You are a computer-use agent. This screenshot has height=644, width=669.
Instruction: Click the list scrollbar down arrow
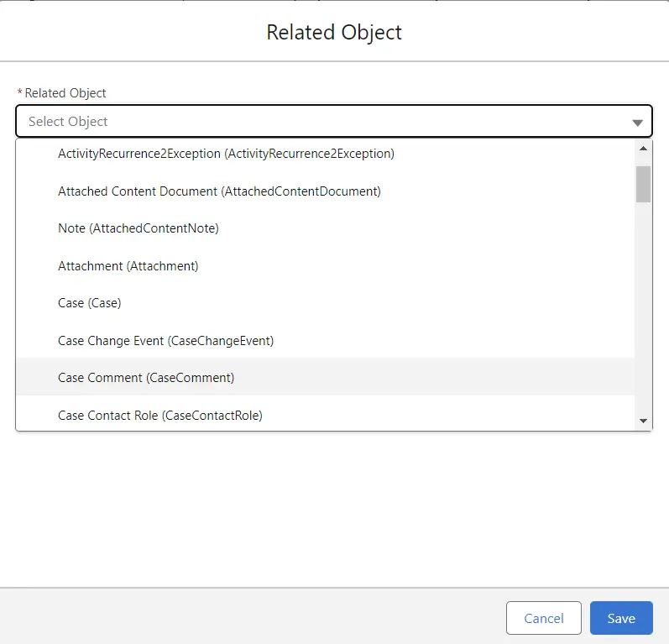click(x=643, y=421)
